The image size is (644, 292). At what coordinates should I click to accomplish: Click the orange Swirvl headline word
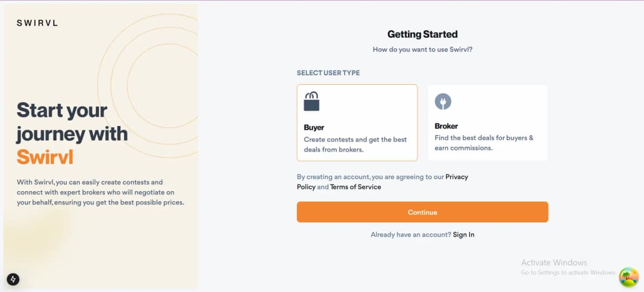point(45,156)
